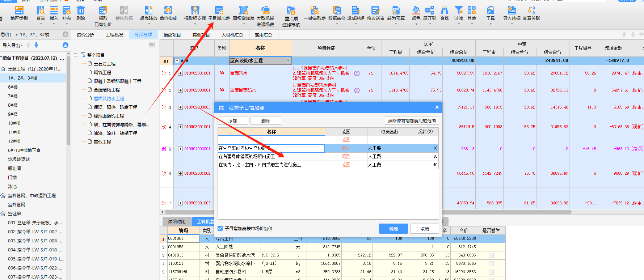Screen dimensions: 644x280
Task: Close the 统一设置子目增加费 dialog
Action: point(437,107)
